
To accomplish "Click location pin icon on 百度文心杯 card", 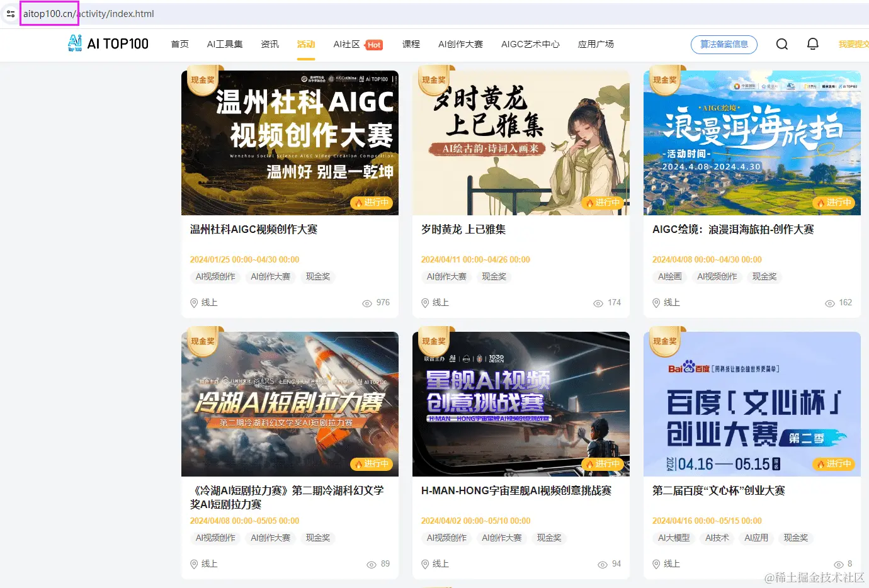I will click(x=656, y=564).
